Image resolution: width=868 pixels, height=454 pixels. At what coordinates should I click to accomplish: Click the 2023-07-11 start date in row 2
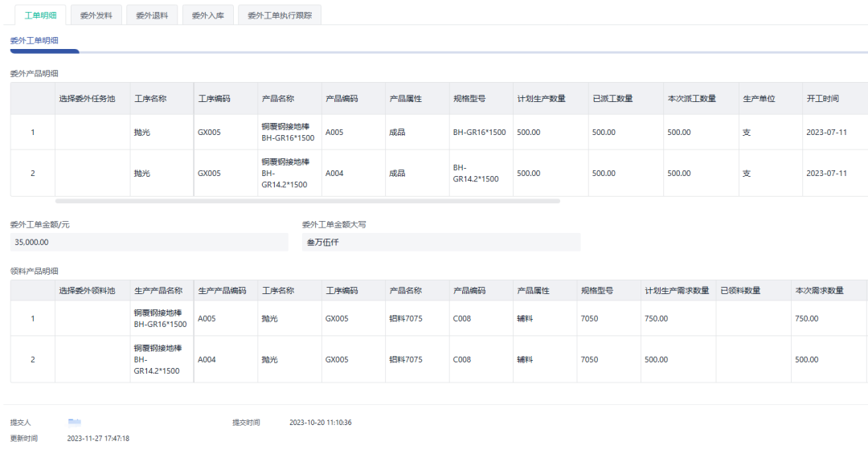click(826, 173)
